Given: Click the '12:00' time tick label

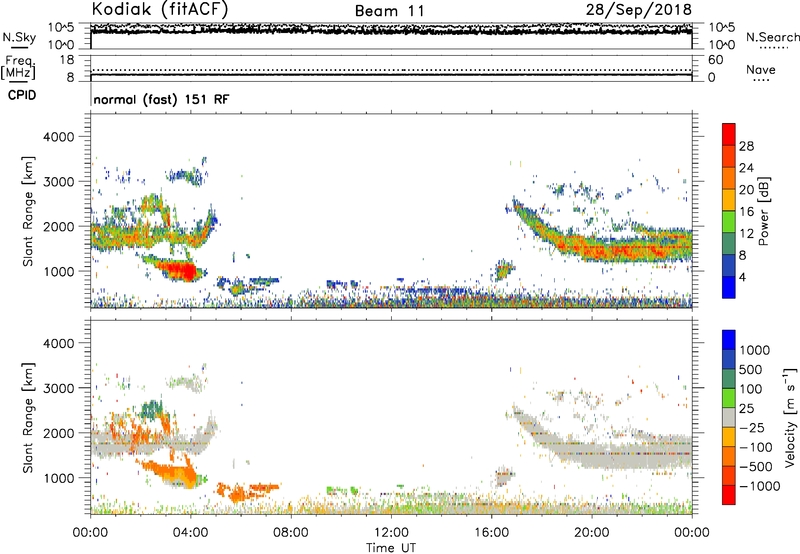Looking at the screenshot, I should (x=391, y=533).
